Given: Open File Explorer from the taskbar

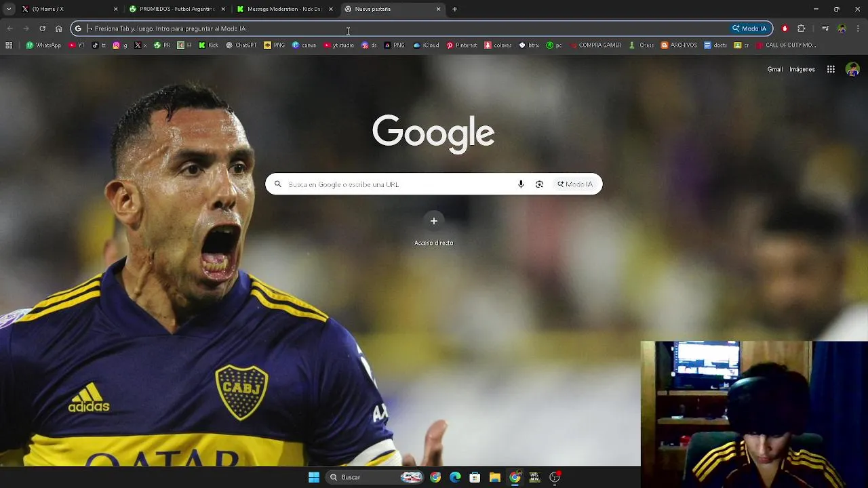Looking at the screenshot, I should (495, 477).
